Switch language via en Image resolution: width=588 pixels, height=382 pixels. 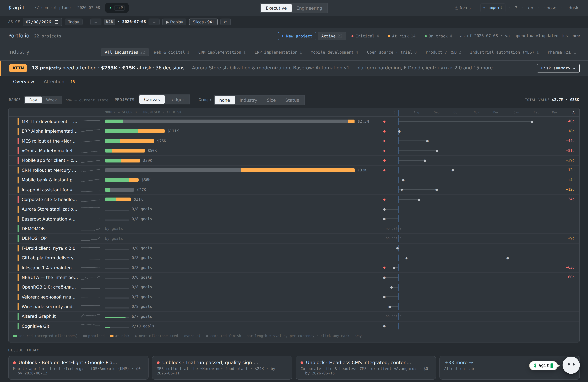[x=530, y=8]
